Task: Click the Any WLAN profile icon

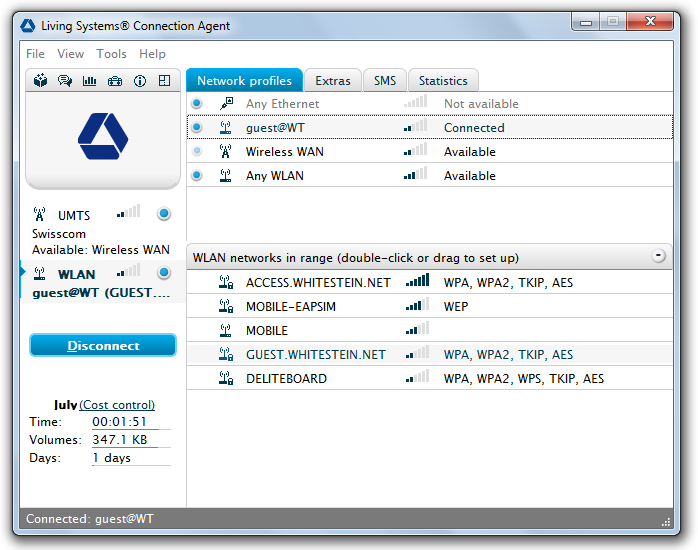Action: click(226, 175)
